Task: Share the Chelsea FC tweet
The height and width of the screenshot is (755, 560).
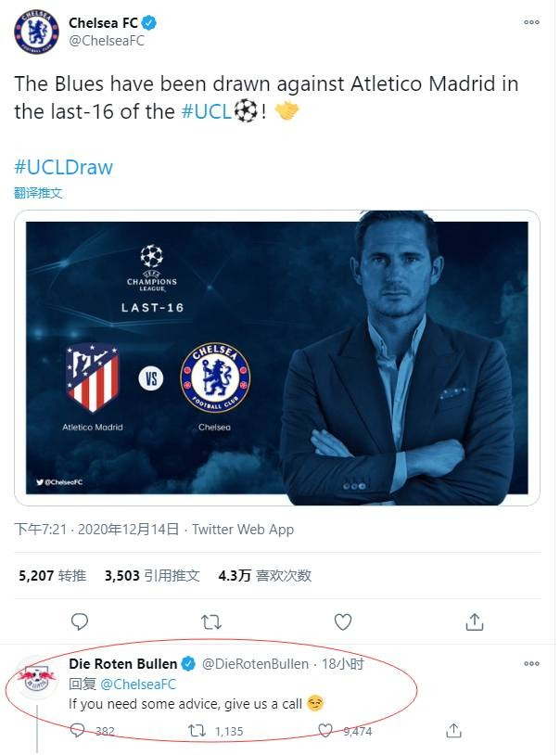Action: point(474,621)
